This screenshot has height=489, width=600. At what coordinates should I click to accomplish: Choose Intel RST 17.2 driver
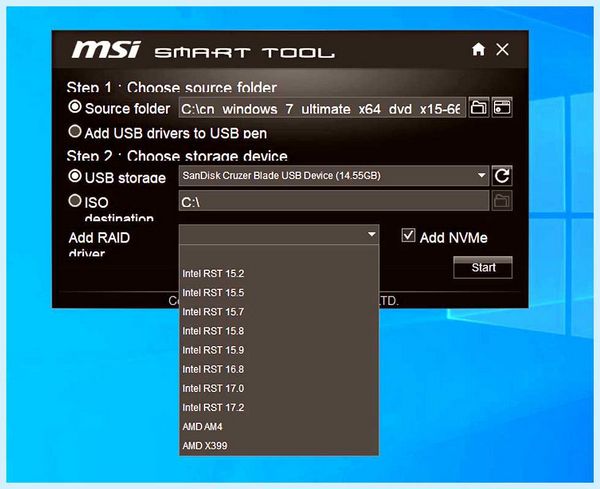[279, 408]
